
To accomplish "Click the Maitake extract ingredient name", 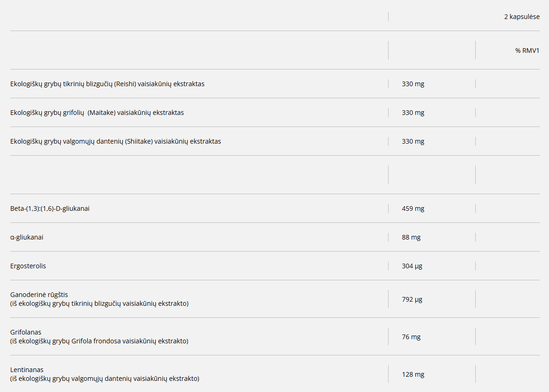I will click(97, 113).
